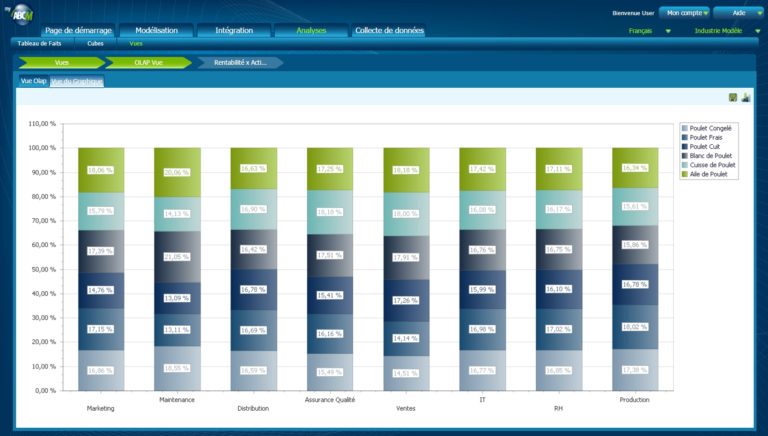Select the Tableau de Faits submenu
Viewport: 768px width, 436px height.
tap(39, 44)
